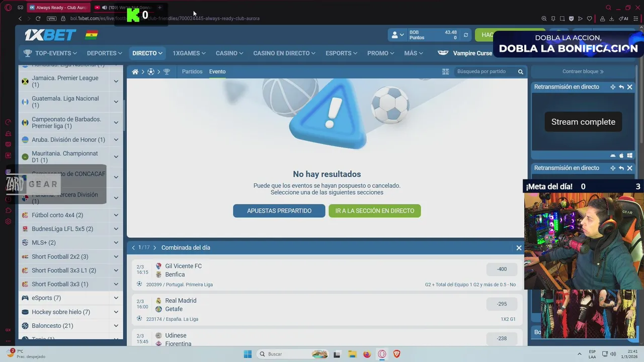Image resolution: width=644 pixels, height=362 pixels.
Task: Expand Baloncesto category
Action: 116,326
